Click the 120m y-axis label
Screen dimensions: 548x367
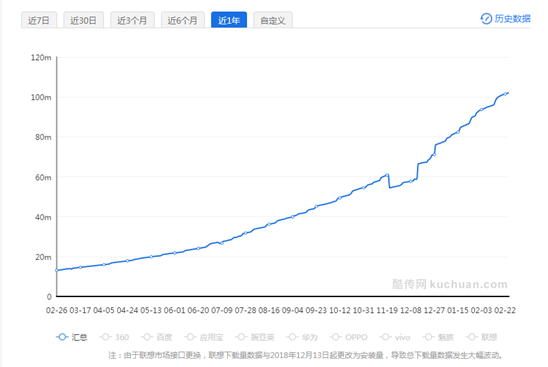point(41,57)
